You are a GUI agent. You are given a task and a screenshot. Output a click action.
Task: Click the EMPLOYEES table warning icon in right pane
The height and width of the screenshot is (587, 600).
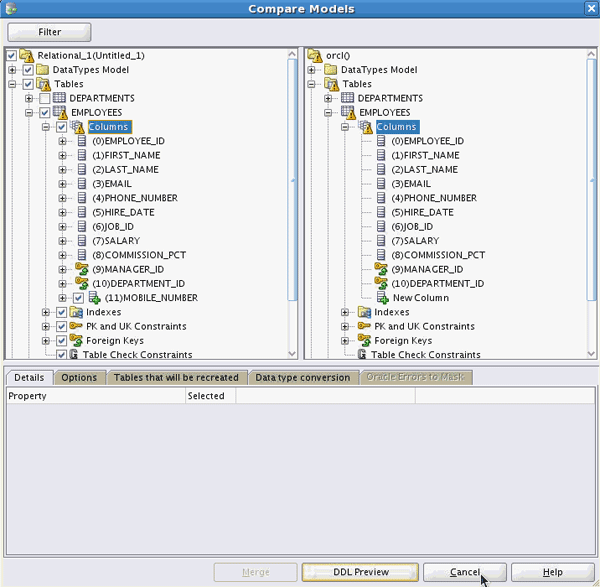pyautogui.click(x=348, y=113)
